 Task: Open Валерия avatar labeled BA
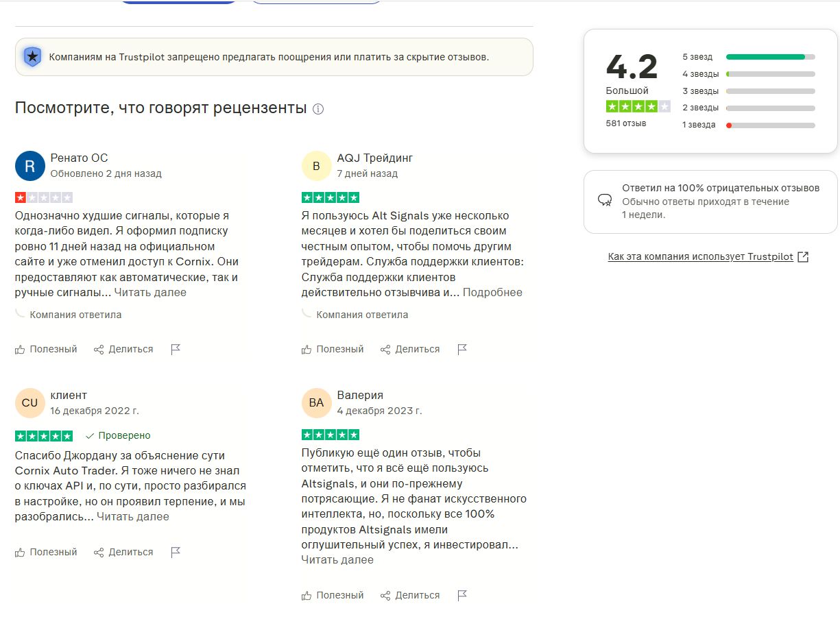316,403
